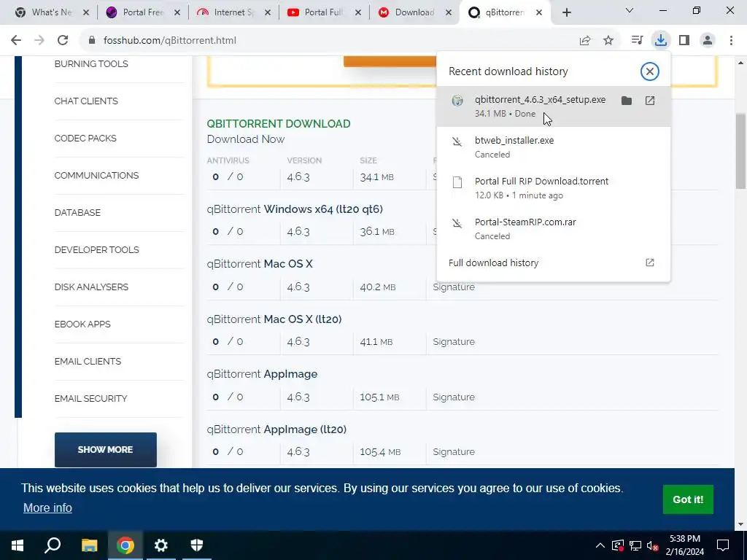The width and height of the screenshot is (747, 560).
Task: Open qbittorrent_4.6.3_x64_setup.exe in new tab icon
Action: pyautogui.click(x=650, y=101)
